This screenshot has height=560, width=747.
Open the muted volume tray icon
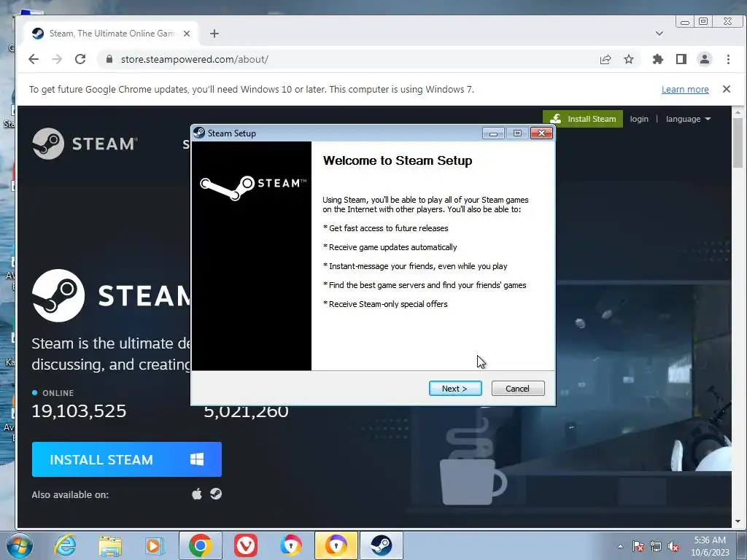[673, 546]
